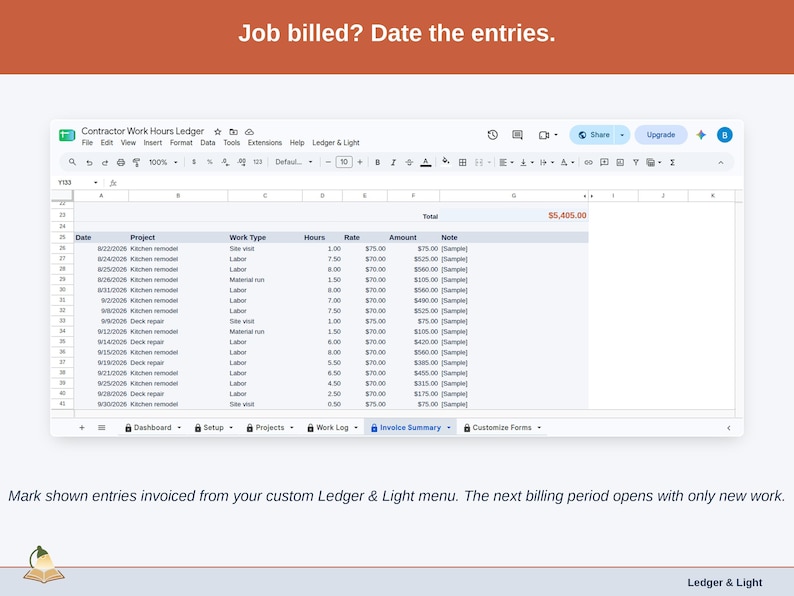This screenshot has width=794, height=596.
Task: Toggle strikethrough formatting
Action: point(409,163)
